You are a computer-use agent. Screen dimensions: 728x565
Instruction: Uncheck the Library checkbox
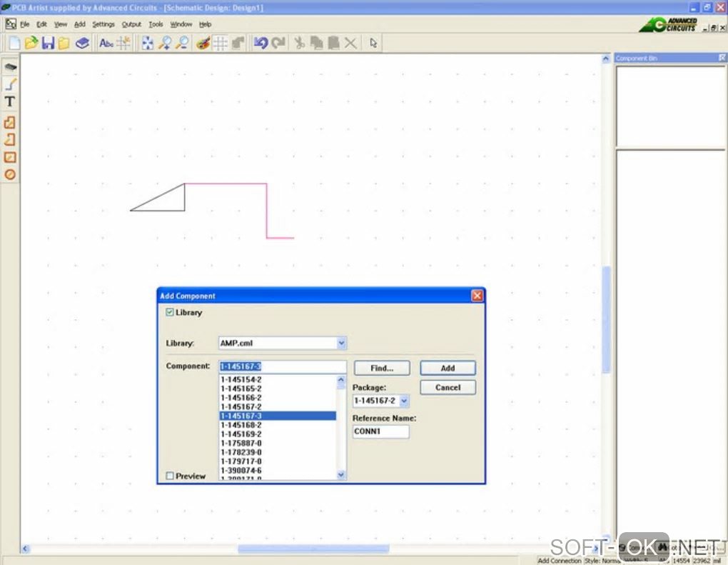(x=170, y=312)
